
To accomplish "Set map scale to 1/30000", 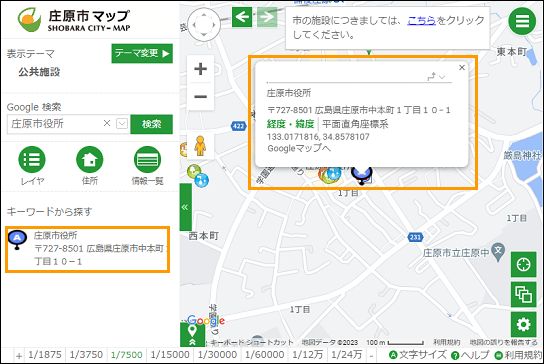I will click(217, 355).
